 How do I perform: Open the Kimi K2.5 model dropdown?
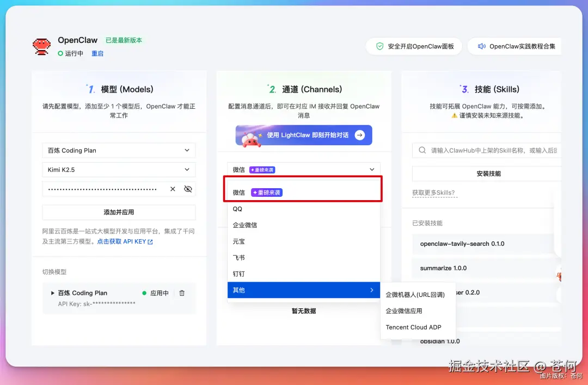click(118, 169)
